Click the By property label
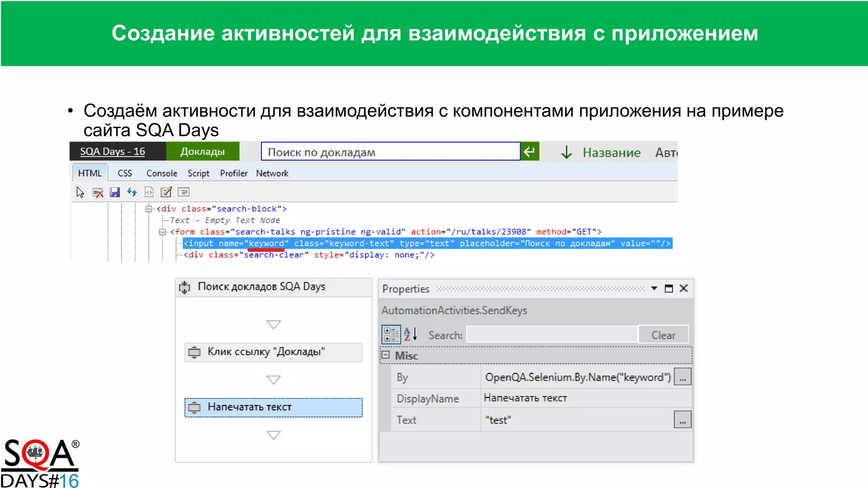The height and width of the screenshot is (488, 868). coord(402,377)
